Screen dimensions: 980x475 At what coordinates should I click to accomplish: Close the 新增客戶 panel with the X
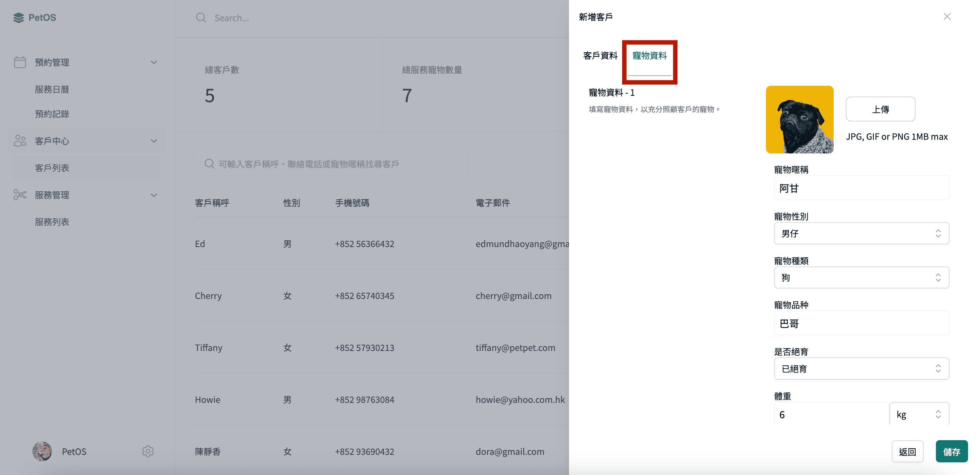pos(947,16)
